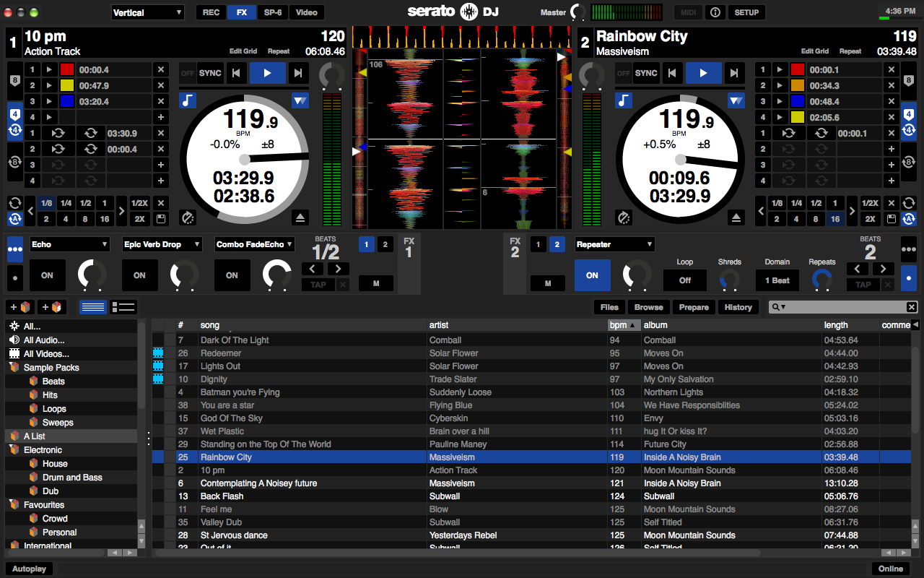Click the Online button
The width and height of the screenshot is (924, 578).
coord(891,569)
